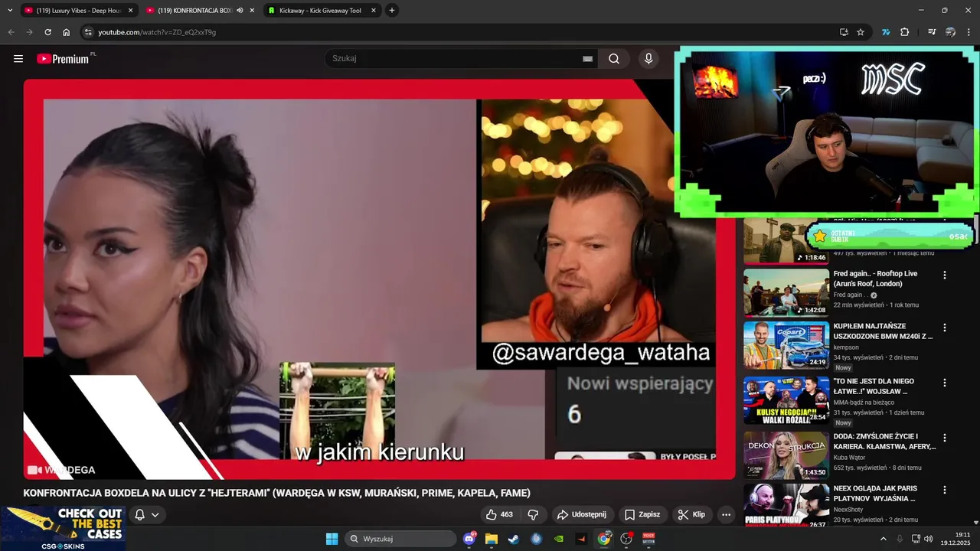The height and width of the screenshot is (551, 980).
Task: Open options for Fred again Rooftop Live video
Action: pos(944,275)
